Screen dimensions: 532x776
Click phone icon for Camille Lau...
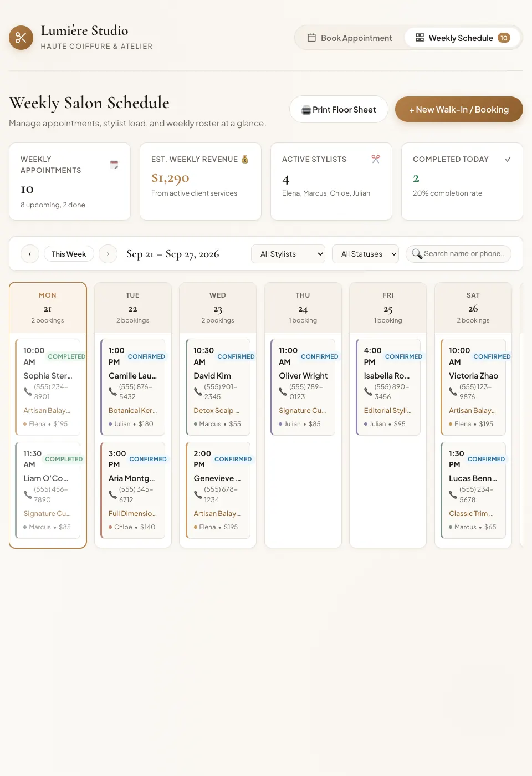click(113, 391)
